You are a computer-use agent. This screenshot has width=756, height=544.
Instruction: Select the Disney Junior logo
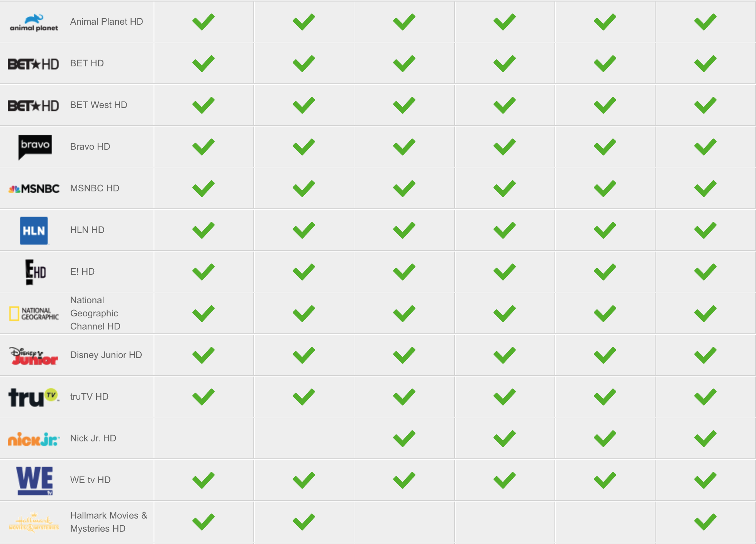[34, 355]
